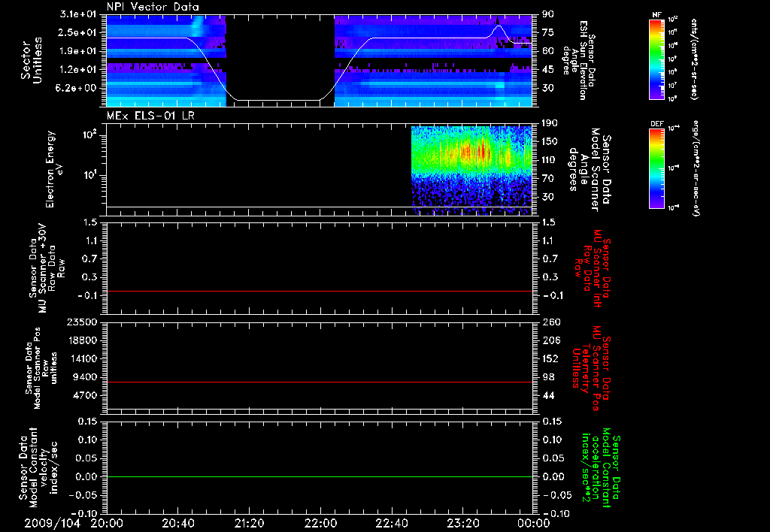Click the 75 degree elevation tick label
The width and height of the screenshot is (770, 532).
548,32
